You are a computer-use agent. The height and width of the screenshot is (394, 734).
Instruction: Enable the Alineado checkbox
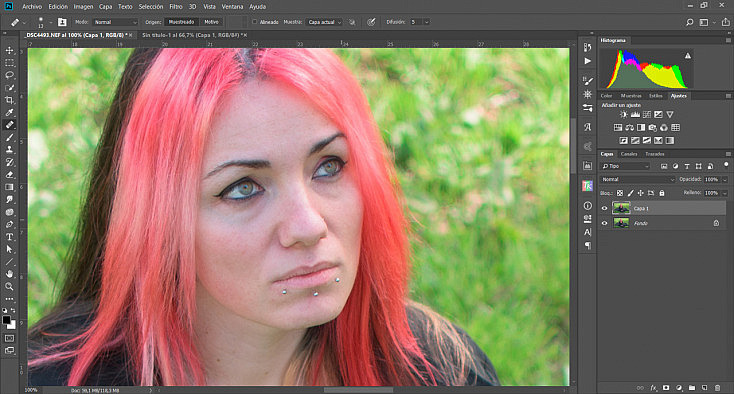(x=255, y=22)
